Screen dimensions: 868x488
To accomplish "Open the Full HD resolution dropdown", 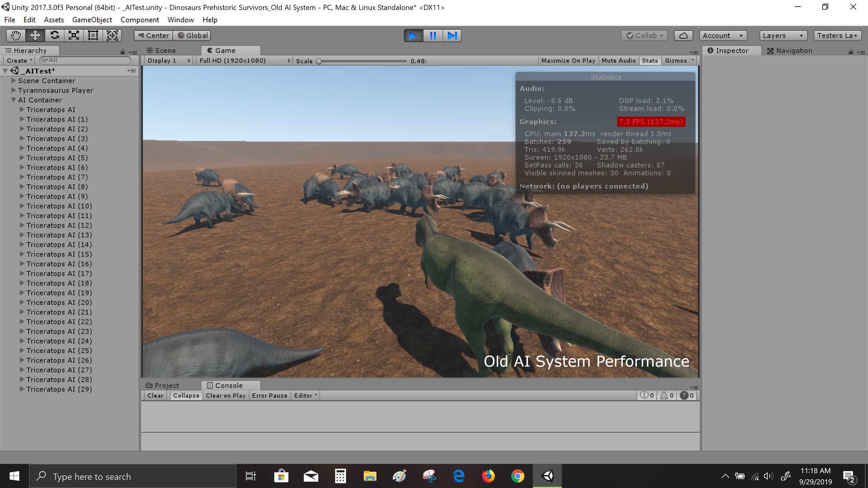I will tap(244, 61).
